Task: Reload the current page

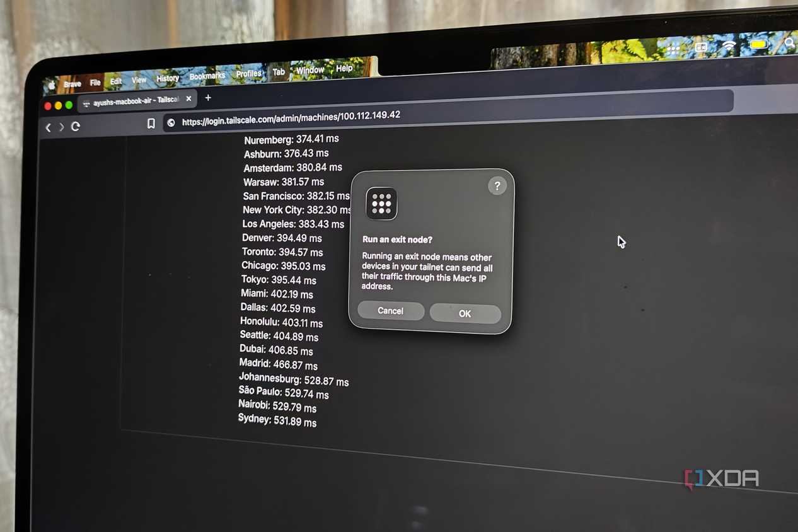Action: [76, 126]
